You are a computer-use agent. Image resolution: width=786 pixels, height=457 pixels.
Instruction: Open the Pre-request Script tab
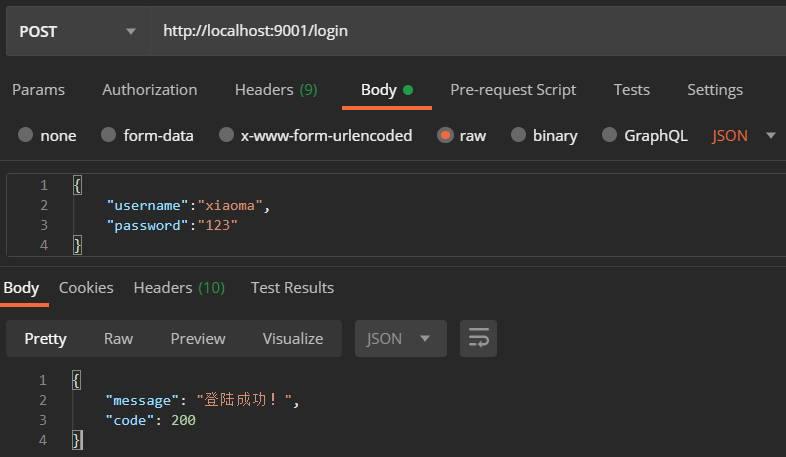[x=513, y=89]
